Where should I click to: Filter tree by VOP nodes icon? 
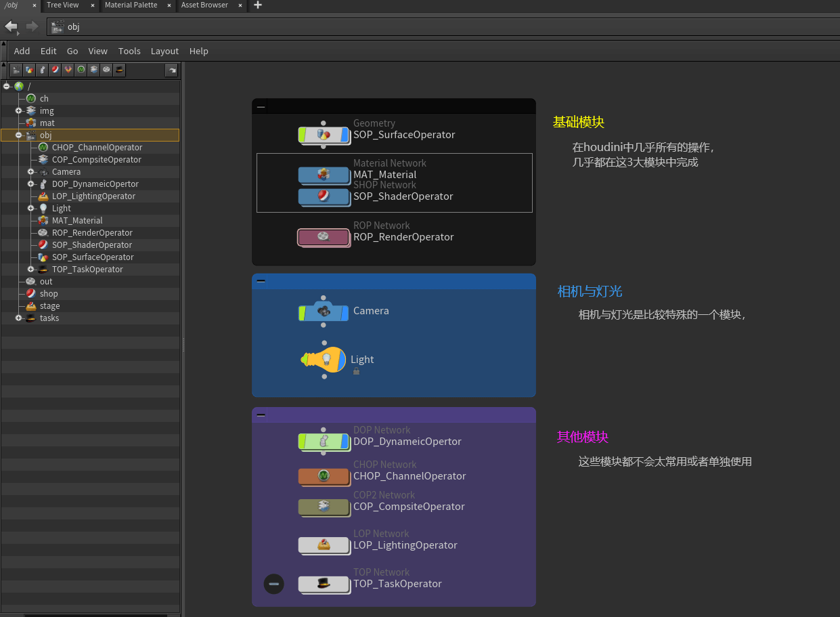(x=68, y=70)
